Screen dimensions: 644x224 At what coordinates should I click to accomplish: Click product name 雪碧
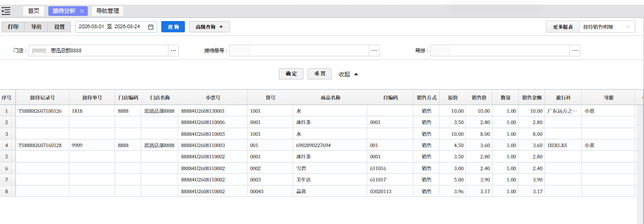[301, 169]
